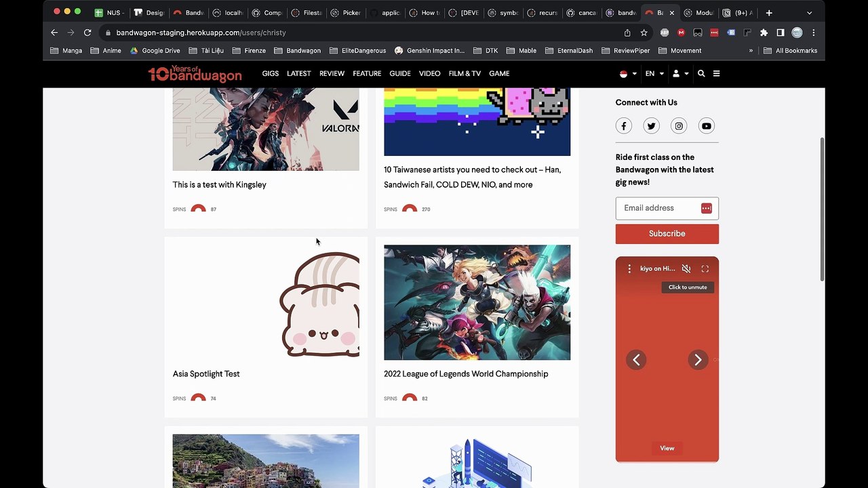Click the share icon in address bar

pyautogui.click(x=627, y=33)
